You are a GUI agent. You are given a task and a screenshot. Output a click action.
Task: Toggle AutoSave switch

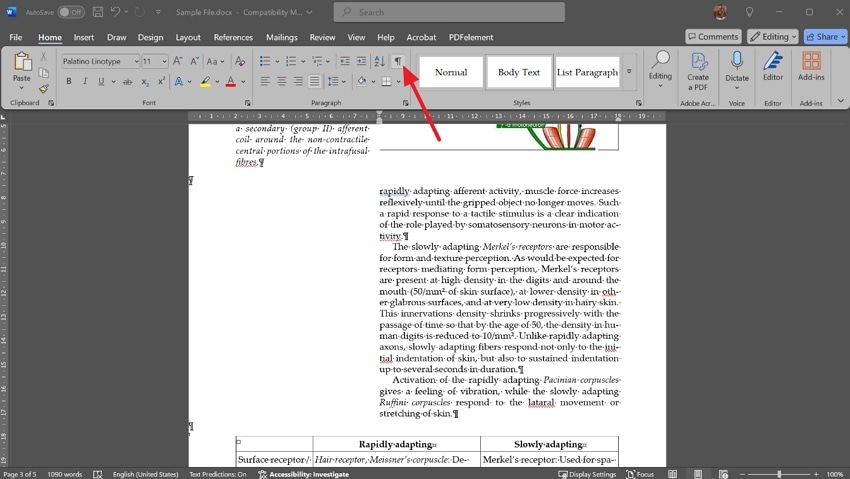click(x=71, y=12)
